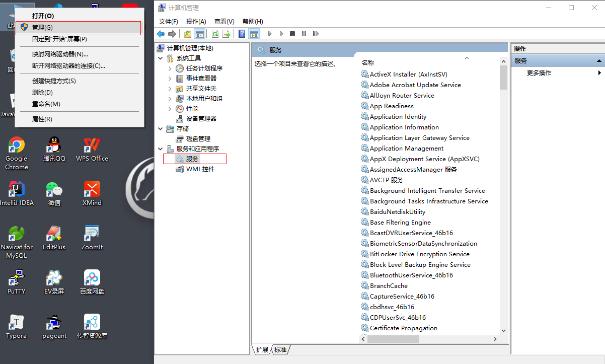Select the 设备管理器 tree item
The height and width of the screenshot is (364, 605).
201,119
